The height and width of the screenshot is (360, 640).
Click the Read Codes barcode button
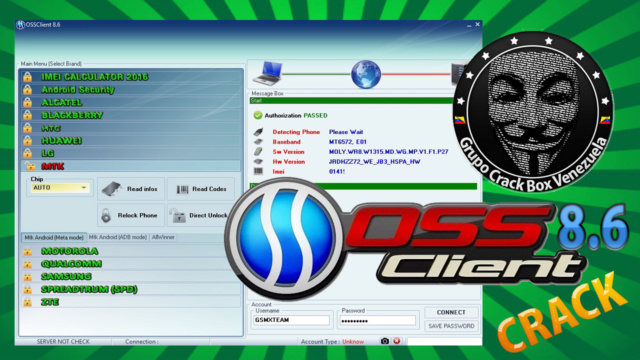coord(201,189)
